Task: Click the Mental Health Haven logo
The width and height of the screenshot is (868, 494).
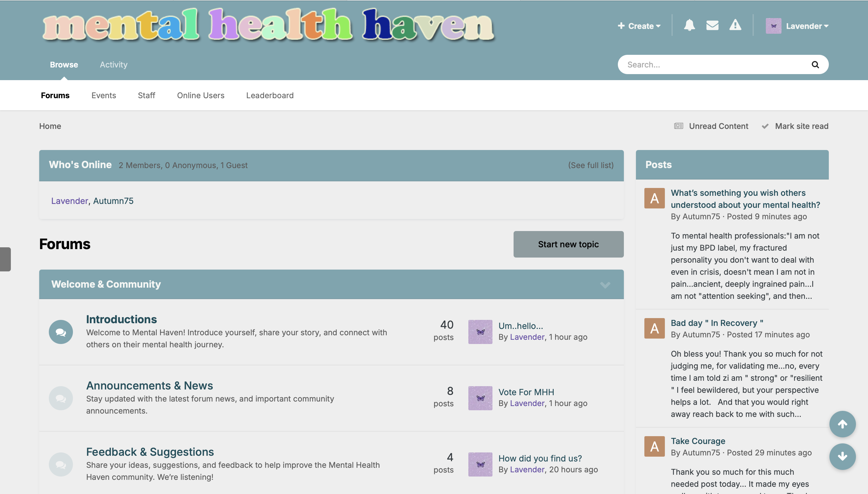Action: pos(268,25)
